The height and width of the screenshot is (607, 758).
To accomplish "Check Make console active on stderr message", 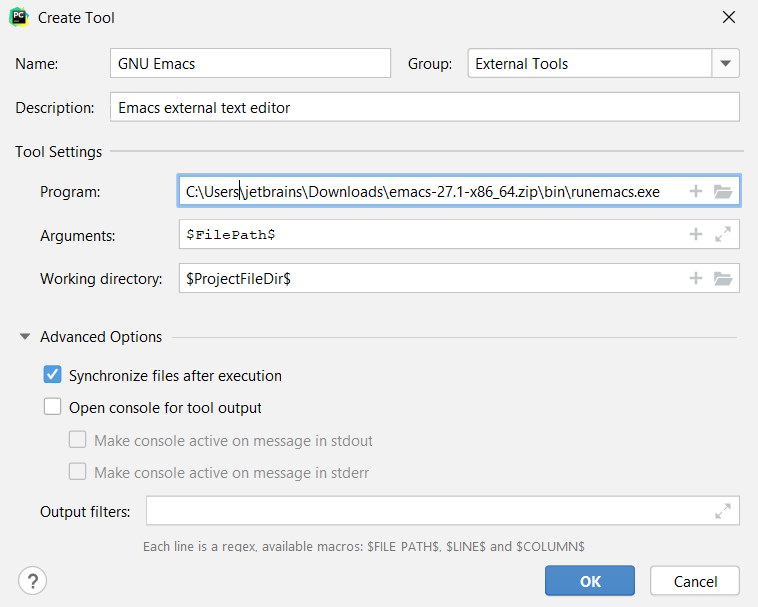I will click(78, 472).
